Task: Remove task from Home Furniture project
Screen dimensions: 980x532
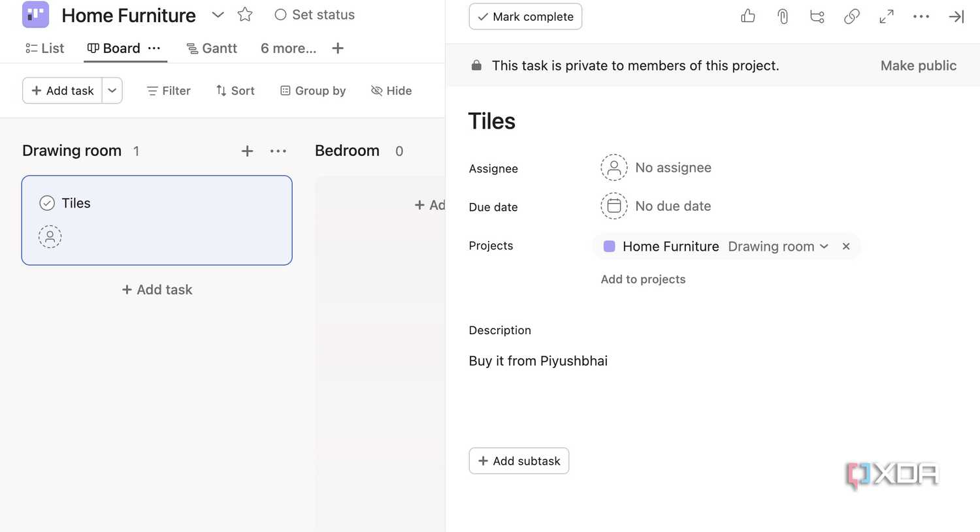Action: click(846, 246)
